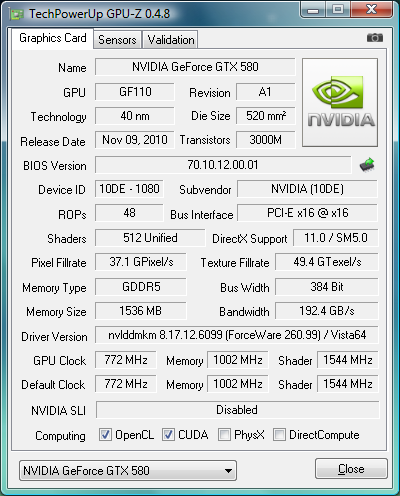
Task: Minimize the GPU-Z window
Action: pos(313,10)
